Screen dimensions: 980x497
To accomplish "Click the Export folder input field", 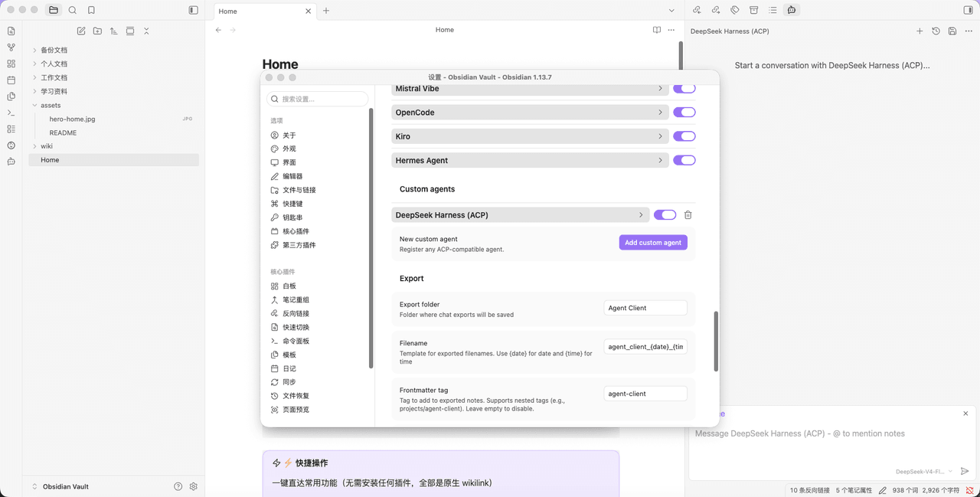I will [x=645, y=308].
